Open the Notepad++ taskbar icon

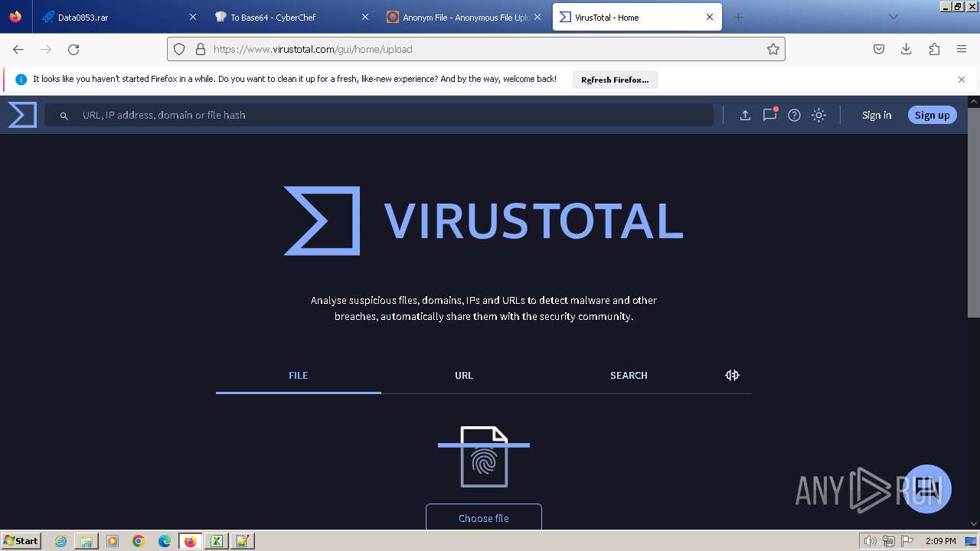tap(243, 541)
